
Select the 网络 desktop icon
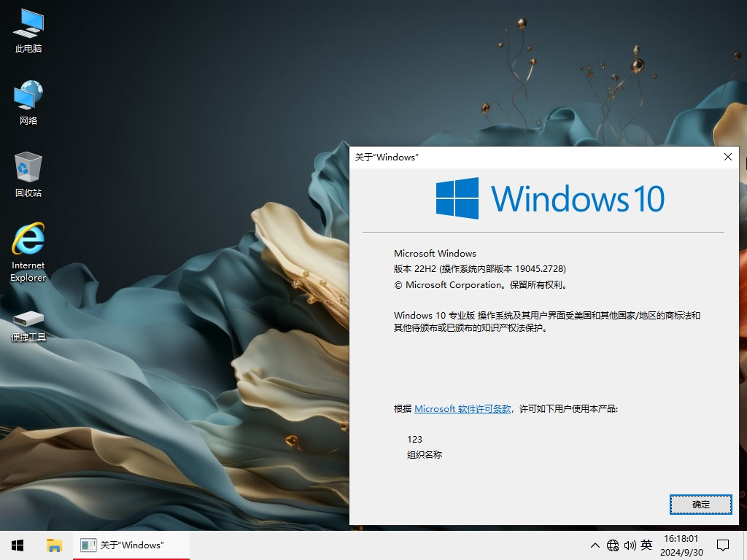click(28, 103)
